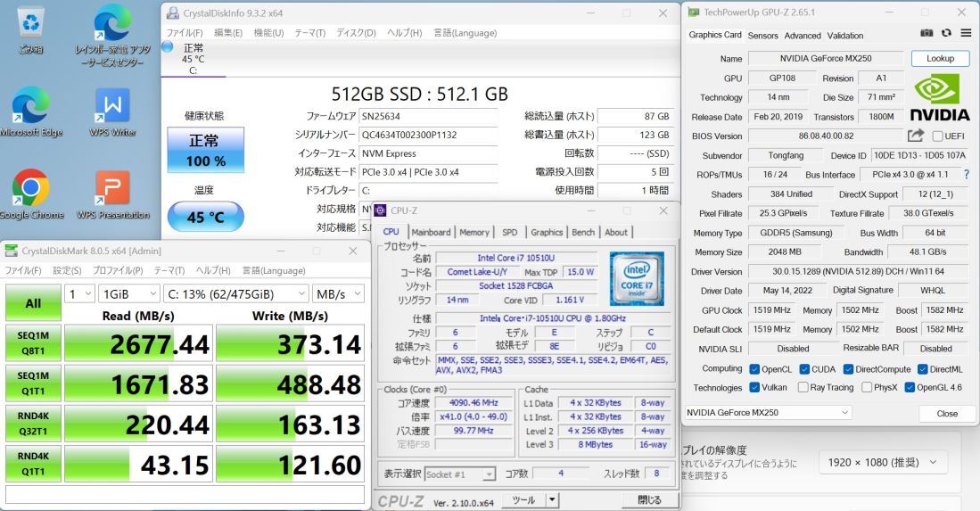Open the 1GiB test size dropdown
The image size is (980, 511).
(129, 293)
